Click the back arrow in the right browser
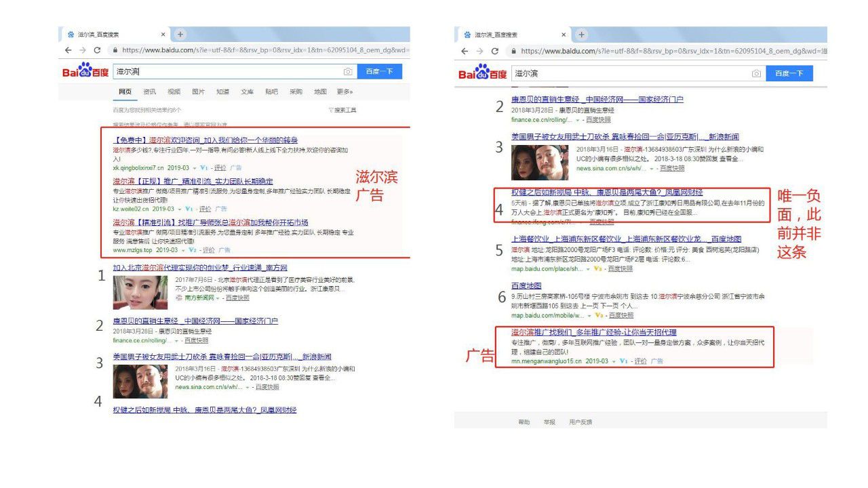Image resolution: width=868 pixels, height=488 pixels. [x=465, y=51]
